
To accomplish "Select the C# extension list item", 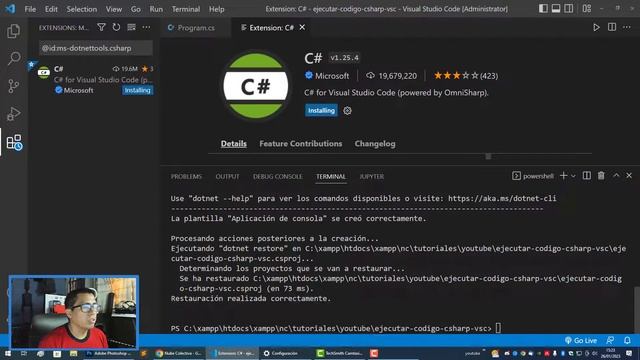I will tap(94, 79).
